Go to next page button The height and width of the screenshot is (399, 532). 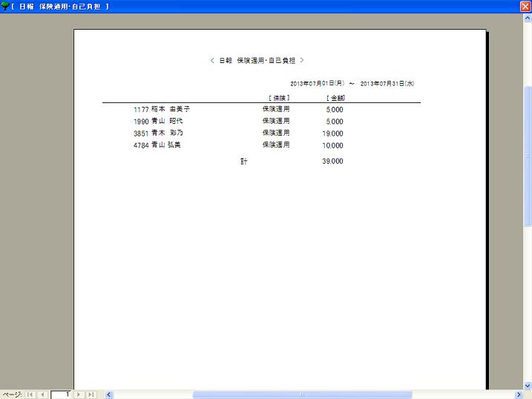[x=79, y=395]
